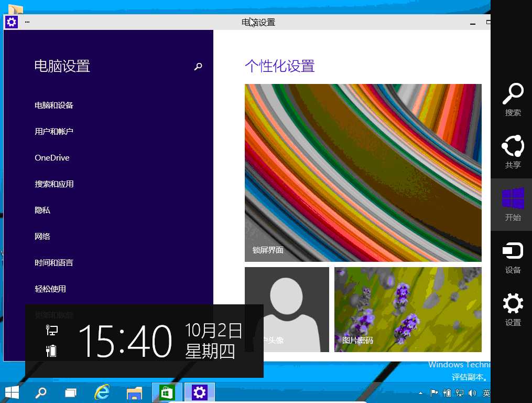
Task: Click the 个性化设置 heading
Action: 279,66
